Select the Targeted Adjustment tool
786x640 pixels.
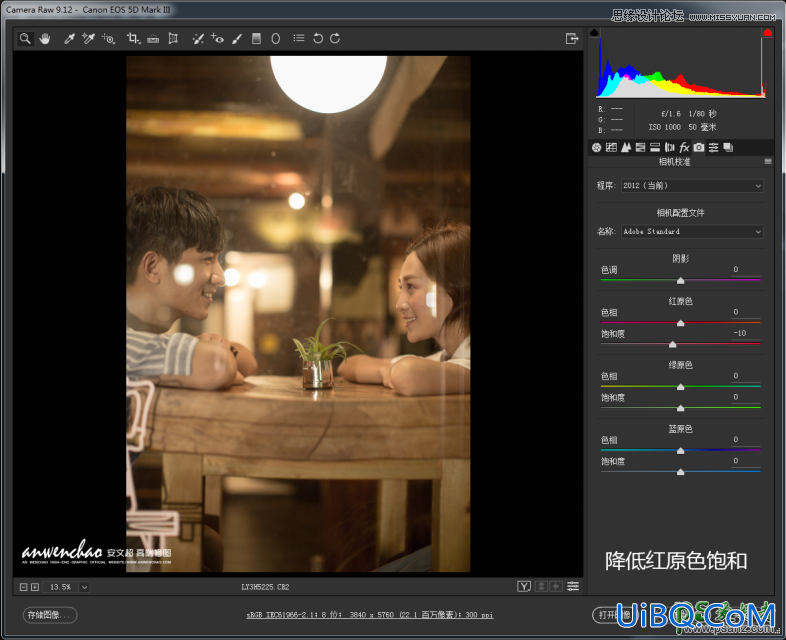tap(108, 39)
